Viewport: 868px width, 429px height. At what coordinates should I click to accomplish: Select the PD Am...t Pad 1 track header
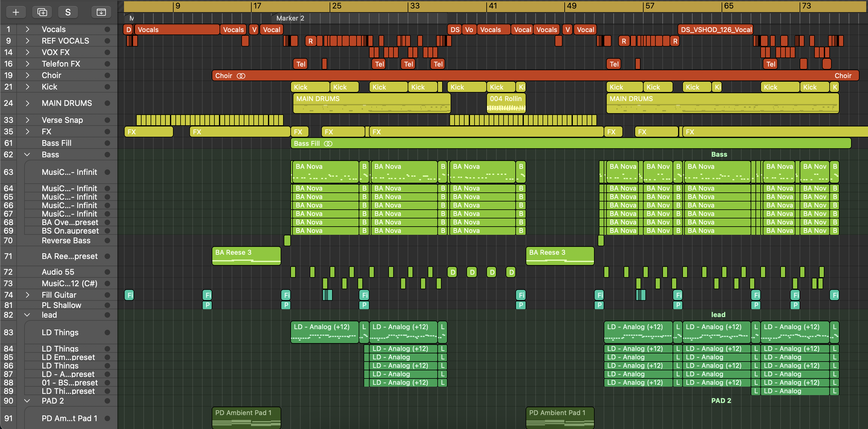[59, 418]
